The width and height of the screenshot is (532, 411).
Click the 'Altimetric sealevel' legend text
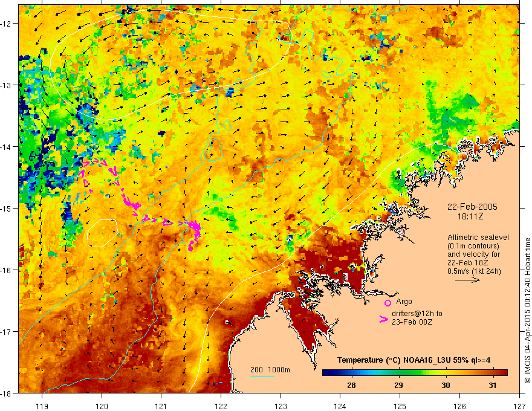pos(478,238)
